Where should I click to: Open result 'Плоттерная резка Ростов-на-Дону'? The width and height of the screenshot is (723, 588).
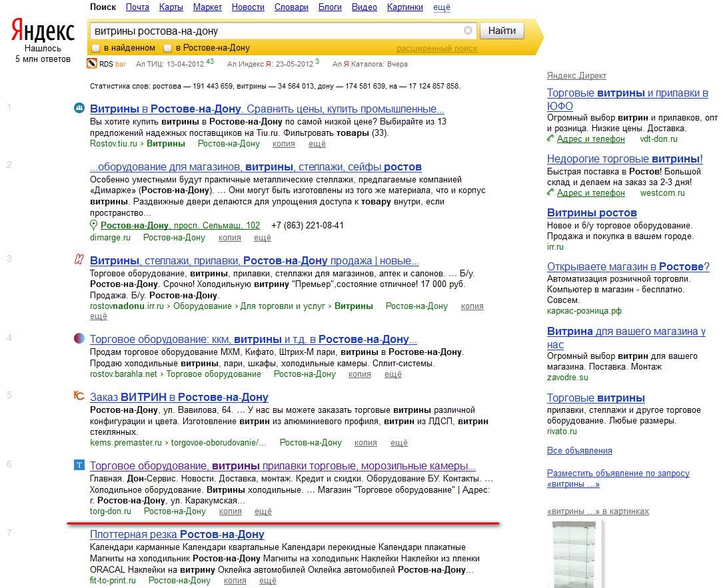pyautogui.click(x=177, y=535)
